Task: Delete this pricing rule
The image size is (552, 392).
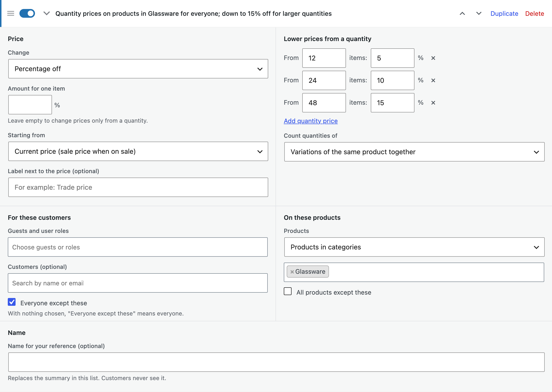Action: 535,14
